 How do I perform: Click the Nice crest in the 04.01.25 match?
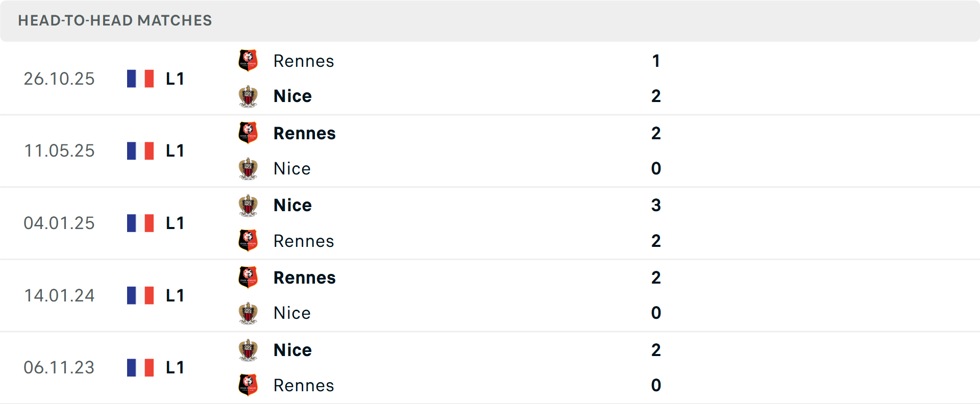[x=248, y=205]
